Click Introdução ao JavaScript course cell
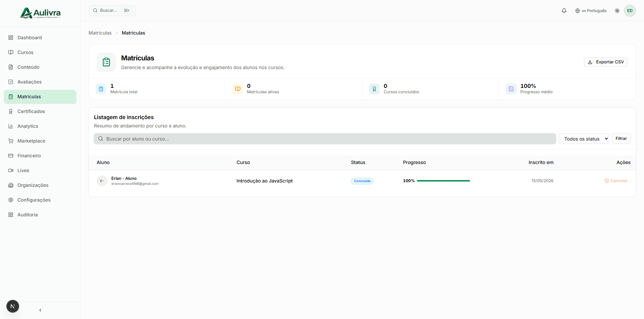This screenshot has height=319, width=644. coord(264,181)
